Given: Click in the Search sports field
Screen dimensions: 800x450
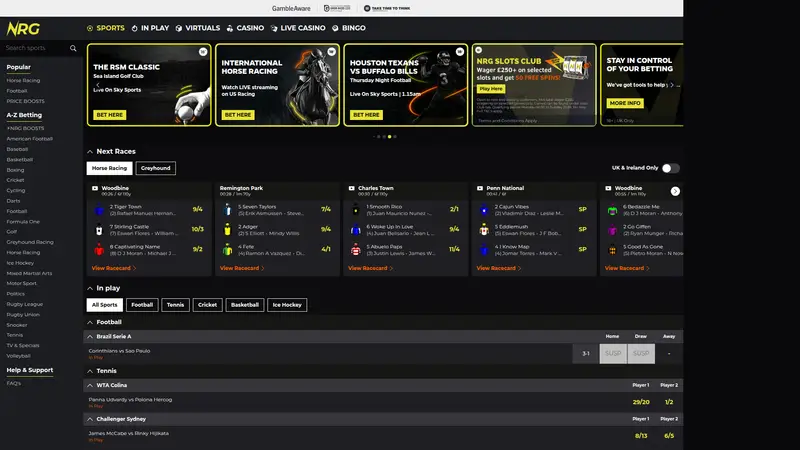Looking at the screenshot, I should [36, 48].
